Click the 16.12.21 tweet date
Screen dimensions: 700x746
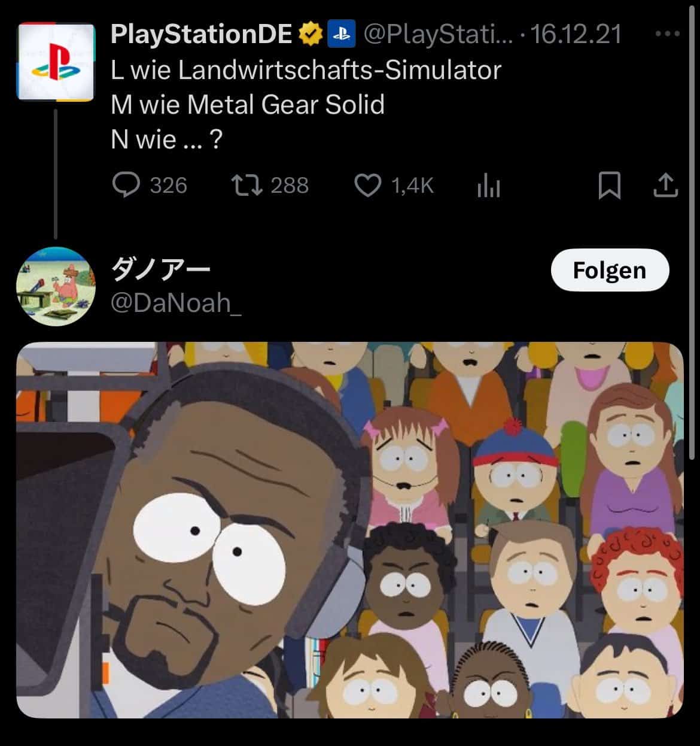576,34
